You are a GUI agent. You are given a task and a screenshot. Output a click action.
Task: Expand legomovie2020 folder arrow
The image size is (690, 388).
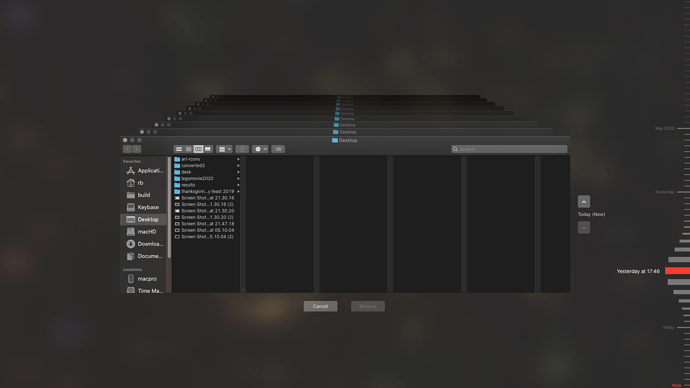[x=239, y=179]
